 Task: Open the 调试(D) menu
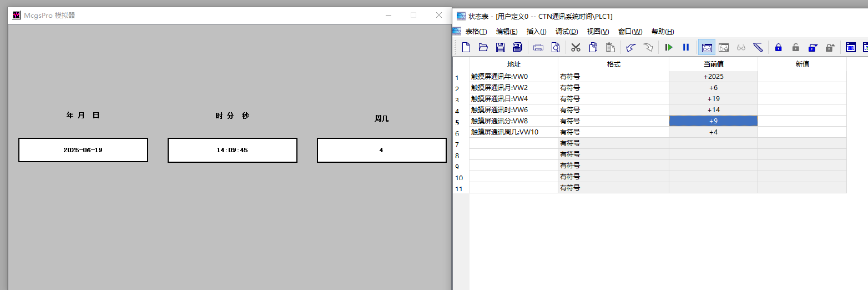(x=567, y=32)
